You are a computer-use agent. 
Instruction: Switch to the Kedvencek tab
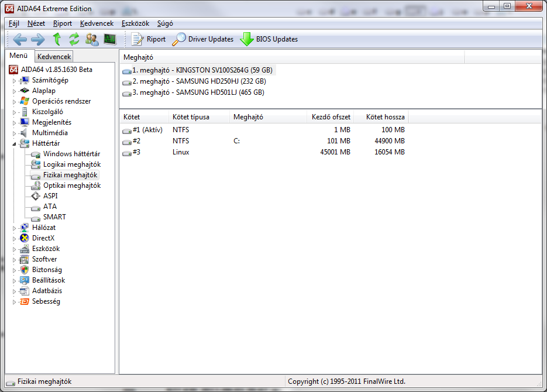tap(54, 57)
